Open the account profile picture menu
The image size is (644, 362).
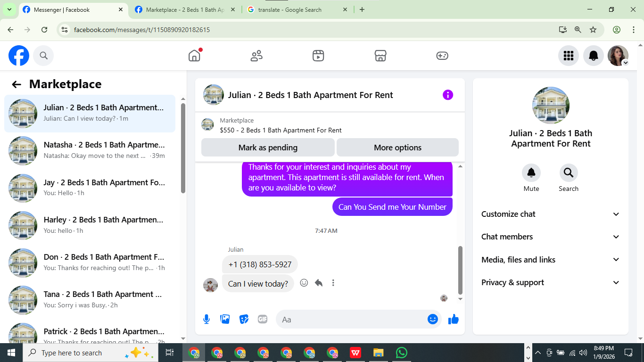click(618, 56)
